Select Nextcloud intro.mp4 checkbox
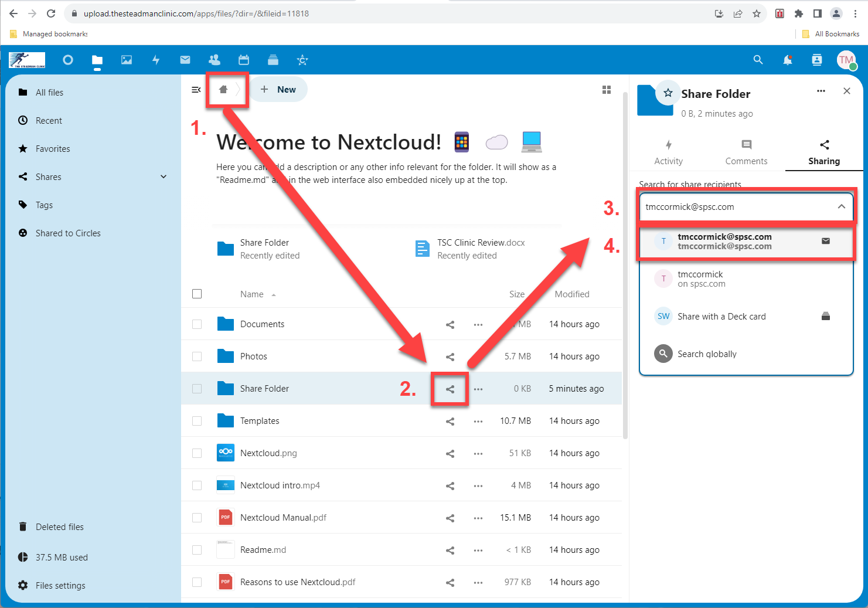This screenshot has height=608, width=868. (197, 485)
